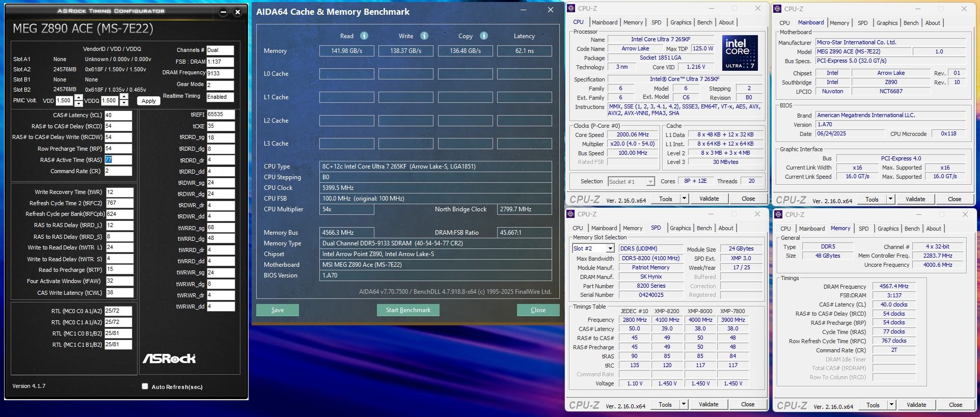Click the tREFI value input field
980x417 pixels.
[221, 115]
